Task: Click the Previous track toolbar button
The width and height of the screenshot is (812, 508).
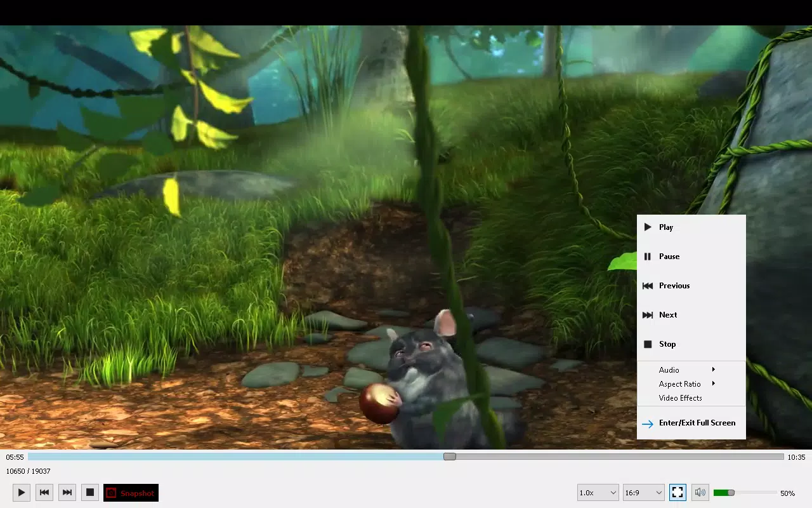Action: tap(44, 492)
